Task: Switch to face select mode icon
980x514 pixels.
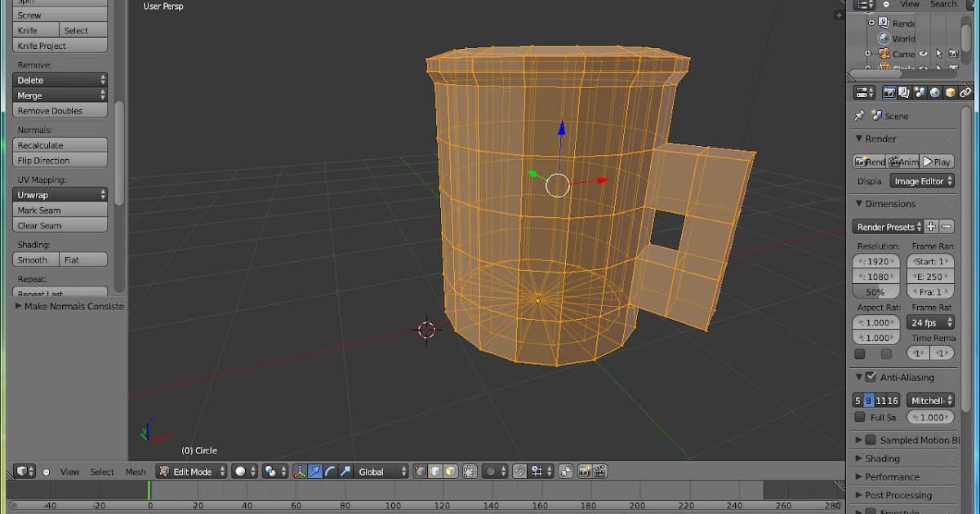Action: click(x=450, y=472)
